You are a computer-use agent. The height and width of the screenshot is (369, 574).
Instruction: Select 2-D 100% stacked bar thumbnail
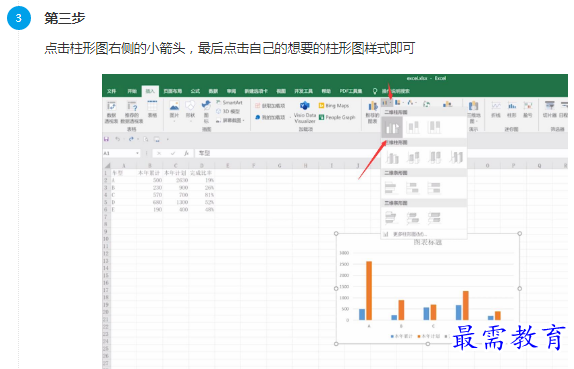pyautogui.click(x=434, y=188)
